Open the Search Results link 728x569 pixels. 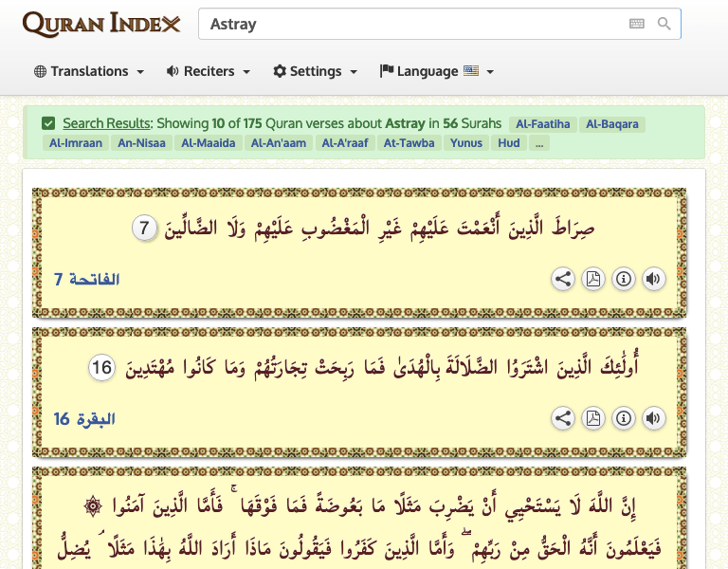click(107, 123)
